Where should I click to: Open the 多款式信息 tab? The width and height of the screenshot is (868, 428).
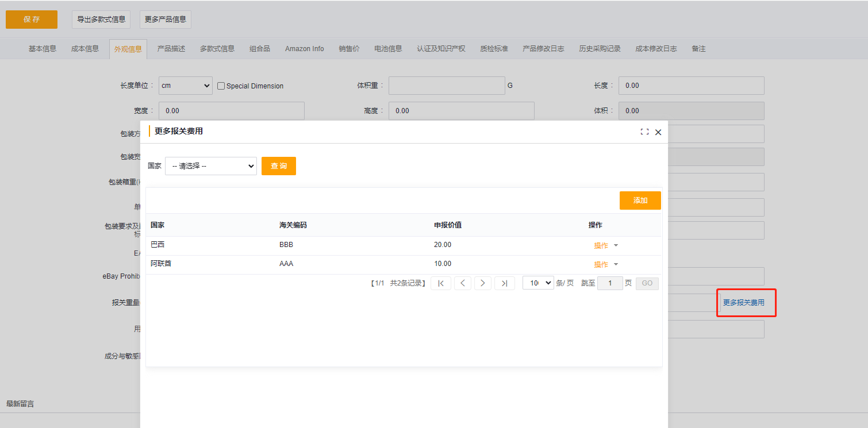click(x=217, y=49)
